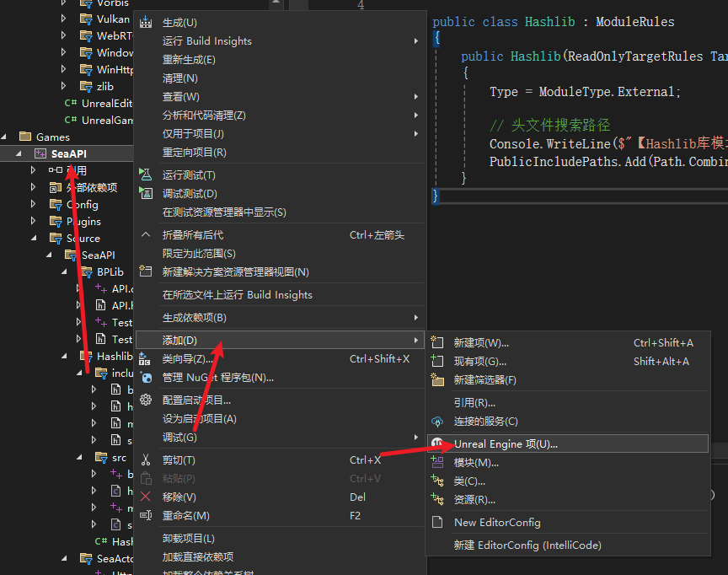Click the Existing Item (现有项) icon
Screen dimensions: 728x575
tap(437, 361)
